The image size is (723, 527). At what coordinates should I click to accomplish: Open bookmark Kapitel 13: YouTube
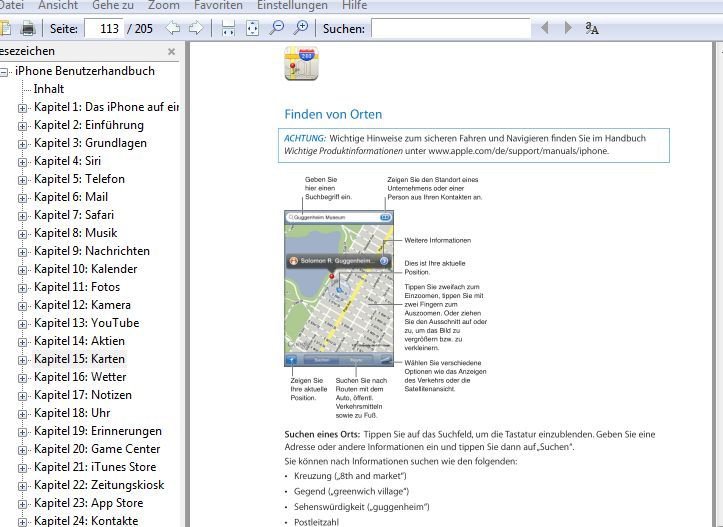tap(87, 323)
